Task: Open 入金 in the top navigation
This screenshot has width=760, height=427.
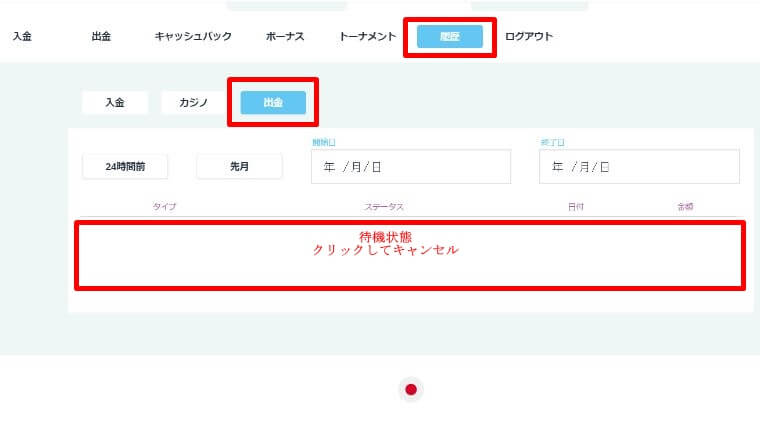Action: click(23, 37)
